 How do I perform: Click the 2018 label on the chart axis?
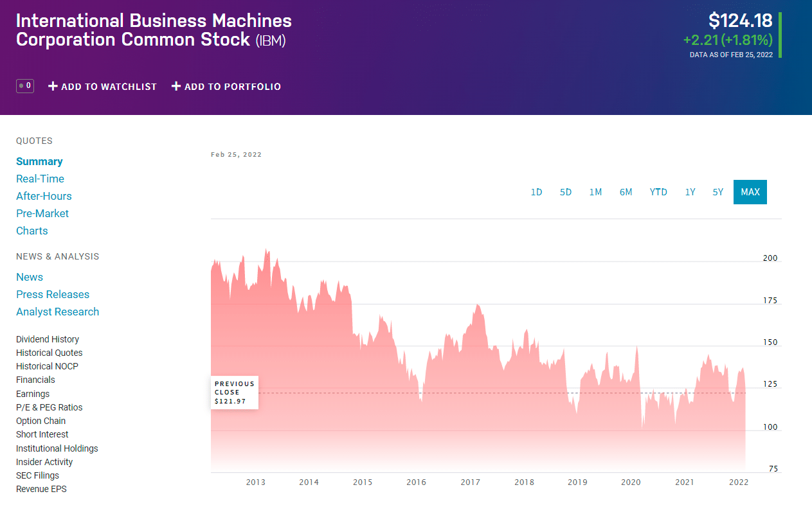tap(524, 482)
